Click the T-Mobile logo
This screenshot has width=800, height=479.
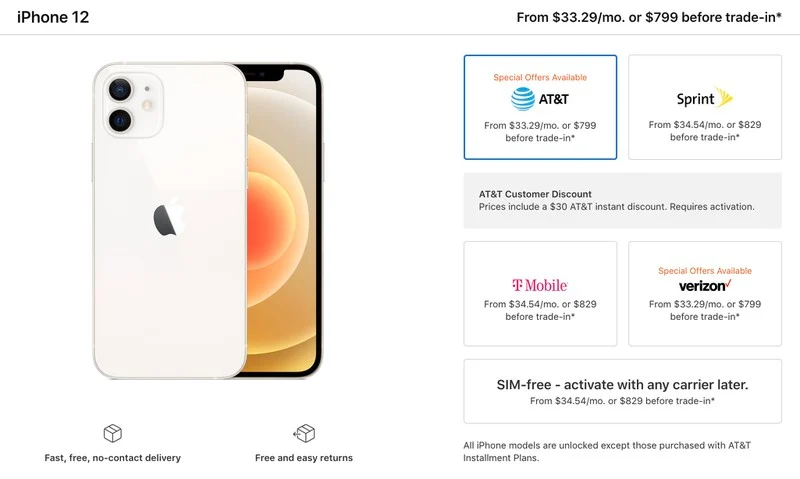[x=540, y=285]
